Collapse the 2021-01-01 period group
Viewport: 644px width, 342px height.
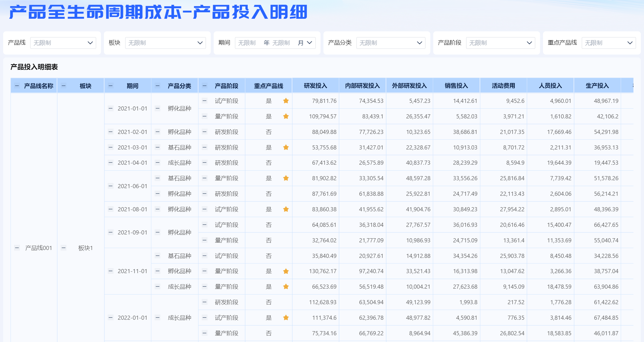point(111,108)
